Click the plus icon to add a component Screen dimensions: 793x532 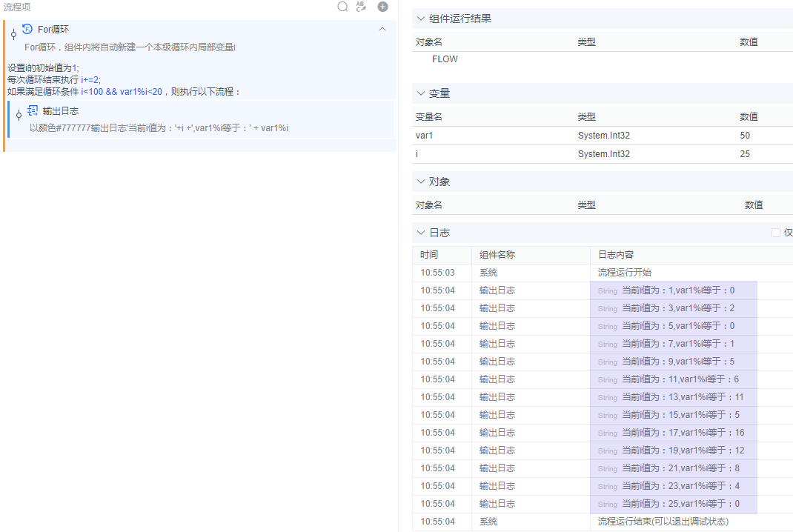pyautogui.click(x=382, y=7)
